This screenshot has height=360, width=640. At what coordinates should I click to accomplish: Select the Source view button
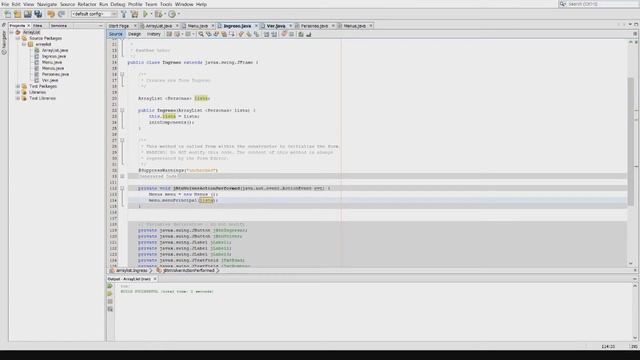pyautogui.click(x=116, y=34)
